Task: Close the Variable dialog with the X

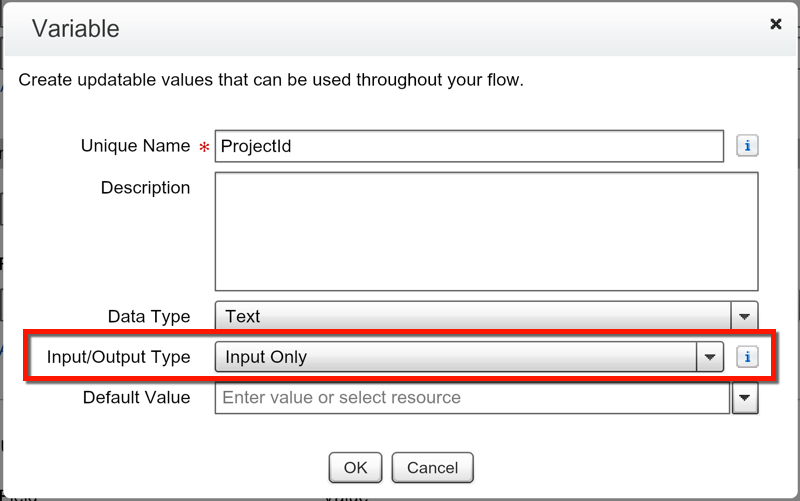Action: 775,24
